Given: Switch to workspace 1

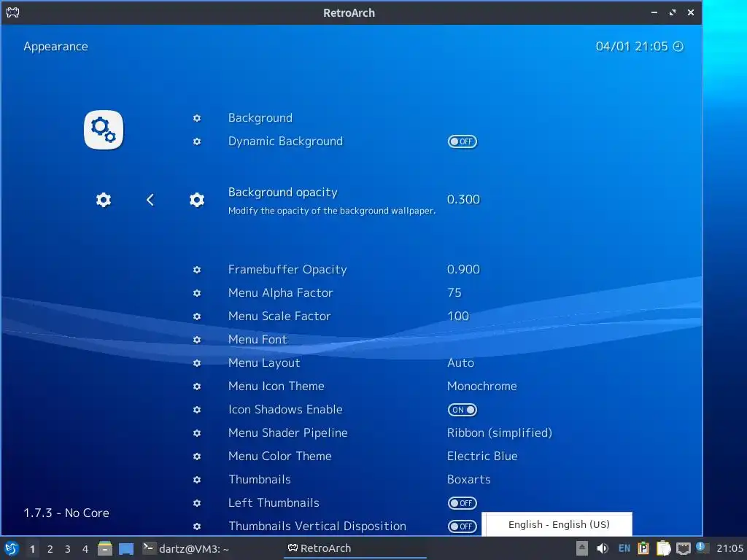Looking at the screenshot, I should (32, 549).
